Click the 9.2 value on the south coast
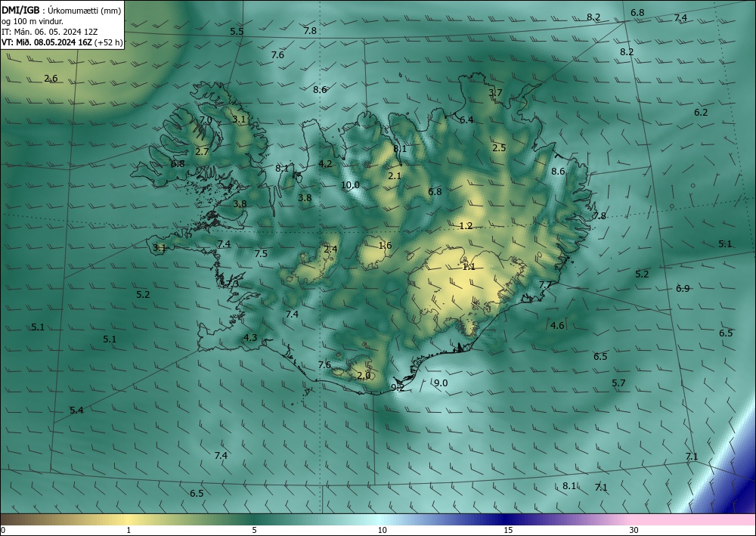Screen dimensions: 756x536 tap(398, 387)
